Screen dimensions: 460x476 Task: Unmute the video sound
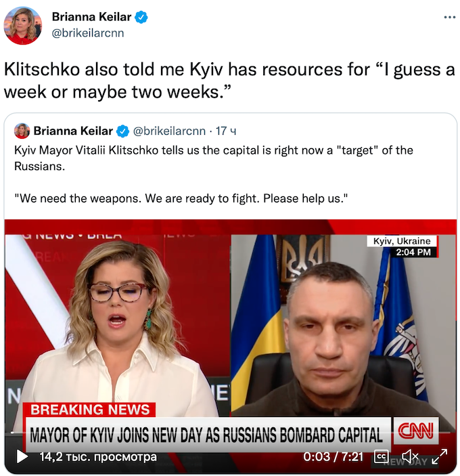point(410,456)
